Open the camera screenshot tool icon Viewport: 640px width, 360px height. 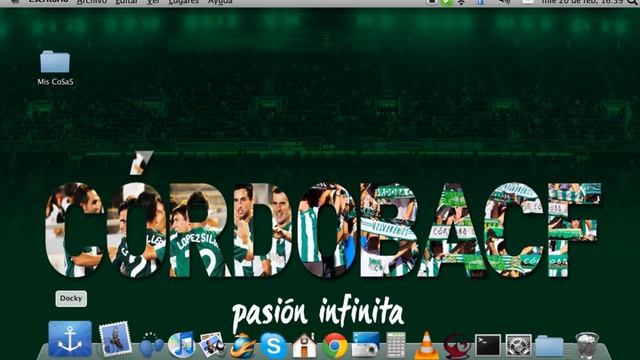point(365,345)
